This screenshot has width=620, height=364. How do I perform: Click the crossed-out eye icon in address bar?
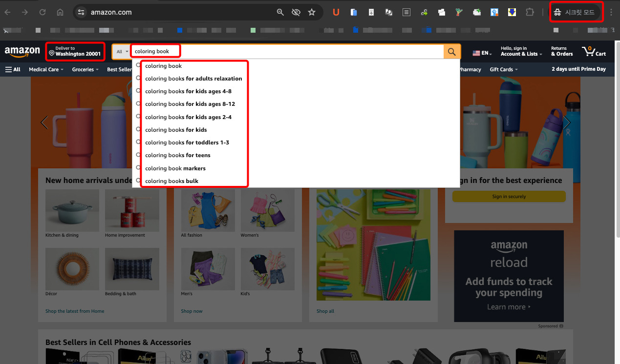pyautogui.click(x=296, y=12)
